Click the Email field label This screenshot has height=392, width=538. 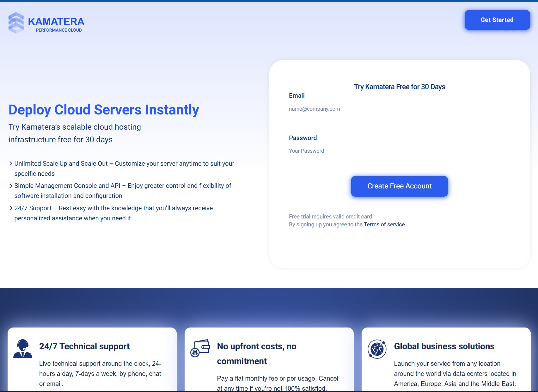pyautogui.click(x=297, y=96)
